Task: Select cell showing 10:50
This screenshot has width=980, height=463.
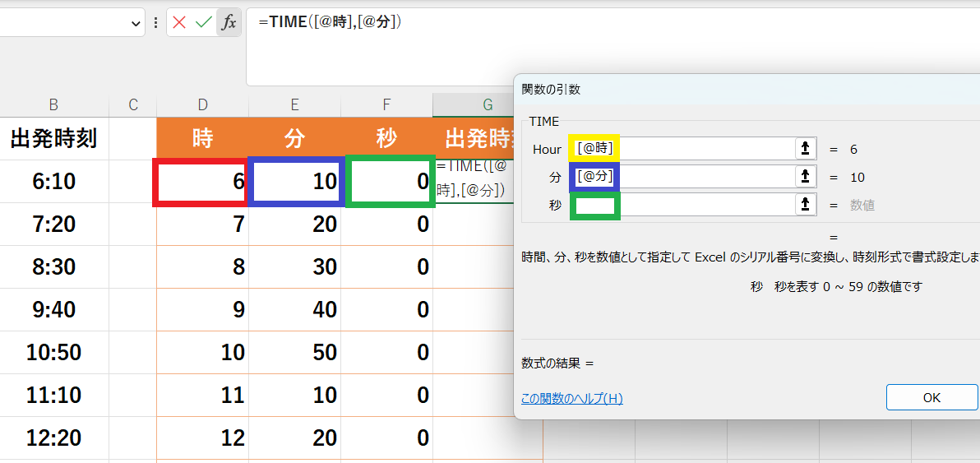Action: coord(53,353)
